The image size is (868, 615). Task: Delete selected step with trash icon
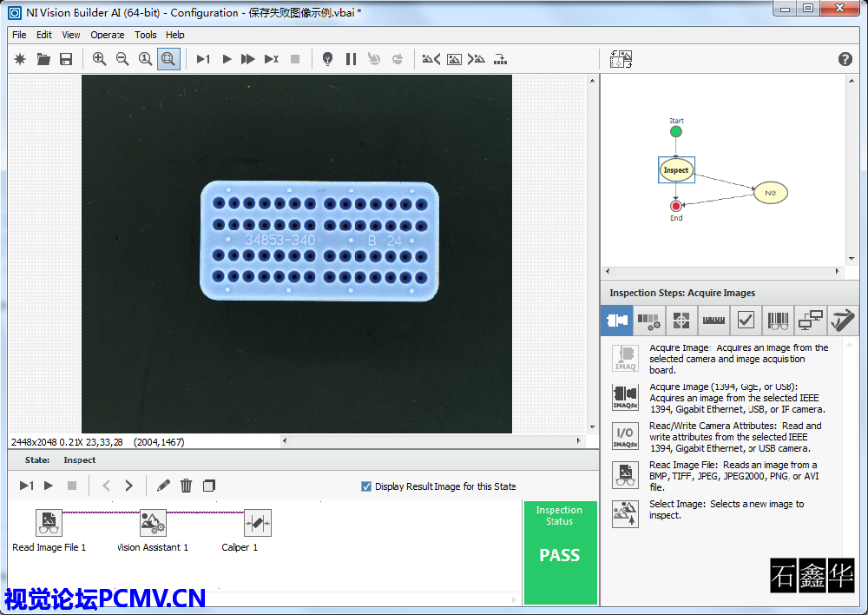point(186,486)
